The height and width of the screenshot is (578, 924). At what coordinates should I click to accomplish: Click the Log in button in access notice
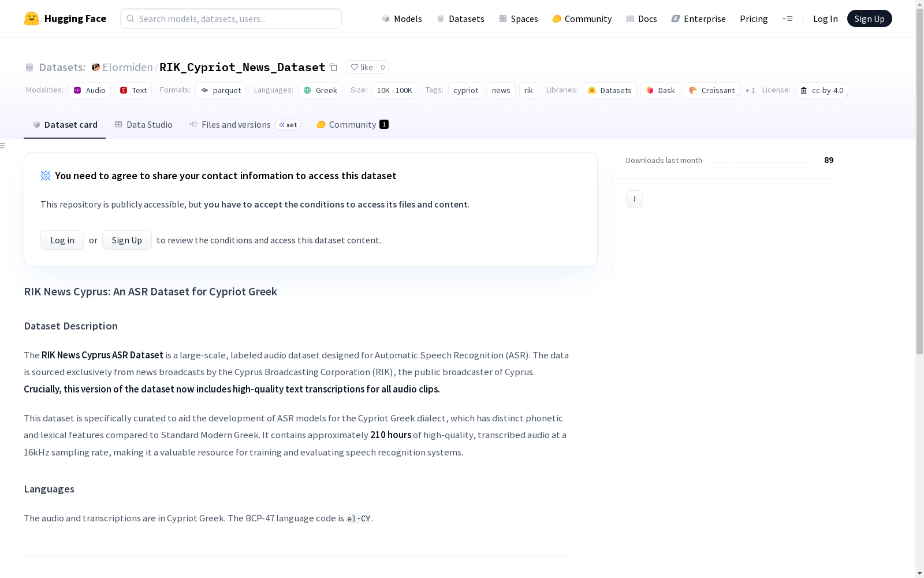[x=62, y=240]
